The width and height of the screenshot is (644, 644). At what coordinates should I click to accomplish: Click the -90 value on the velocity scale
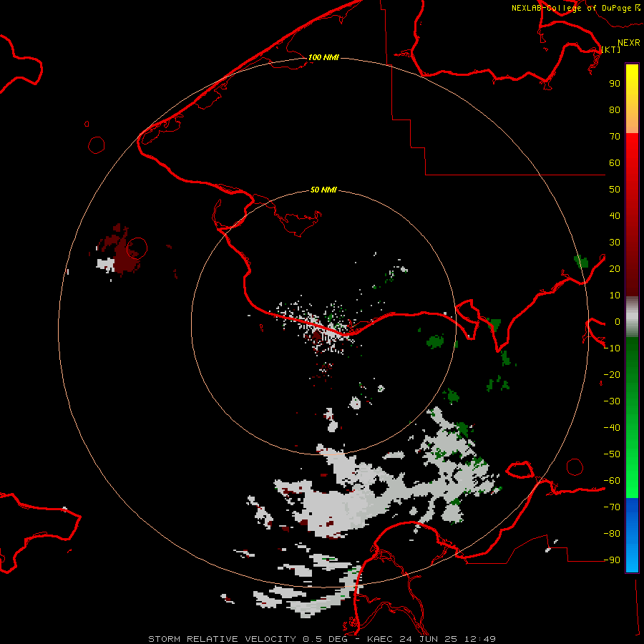click(x=612, y=560)
